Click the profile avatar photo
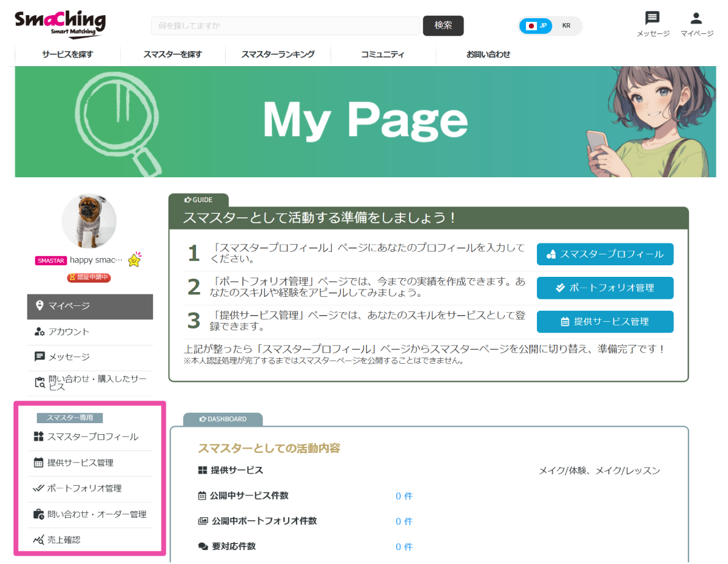Screen dimensions: 728x564 [x=89, y=221]
